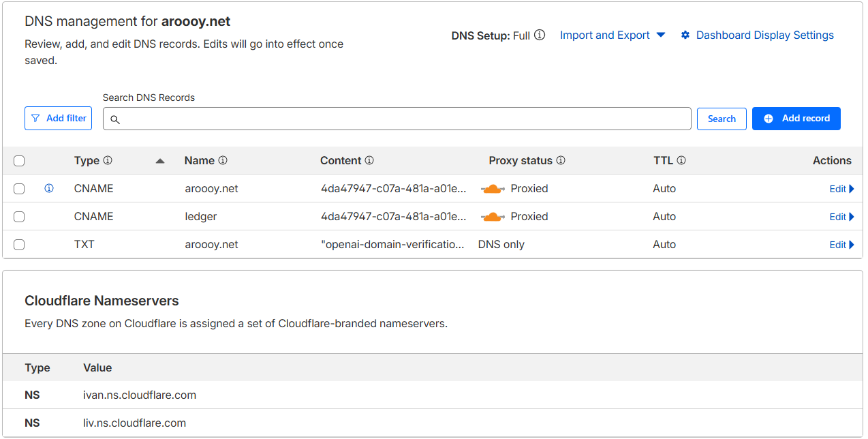Screen dimensions: 868x439
Task: Toggle the select-all records checkbox in header
Action: [x=19, y=161]
